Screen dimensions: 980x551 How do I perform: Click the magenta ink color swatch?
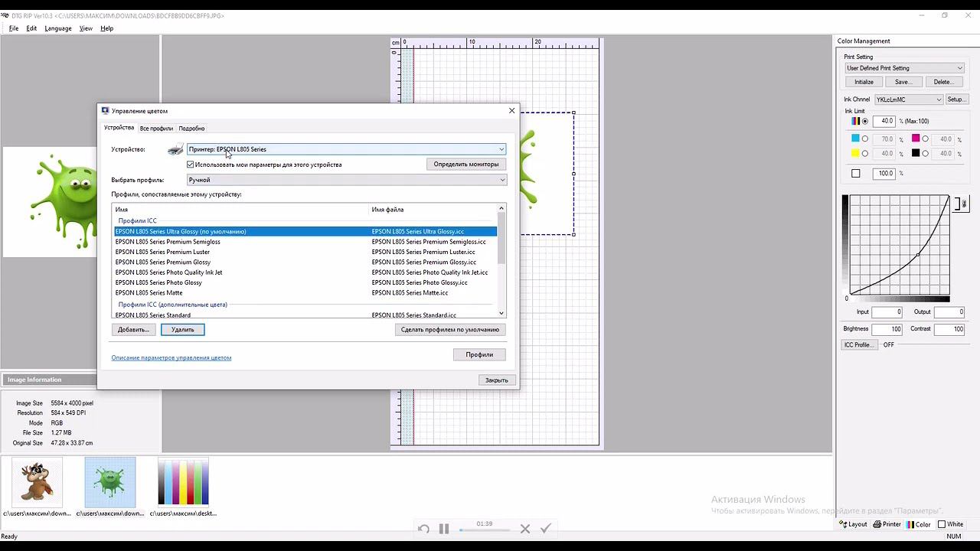coord(916,139)
